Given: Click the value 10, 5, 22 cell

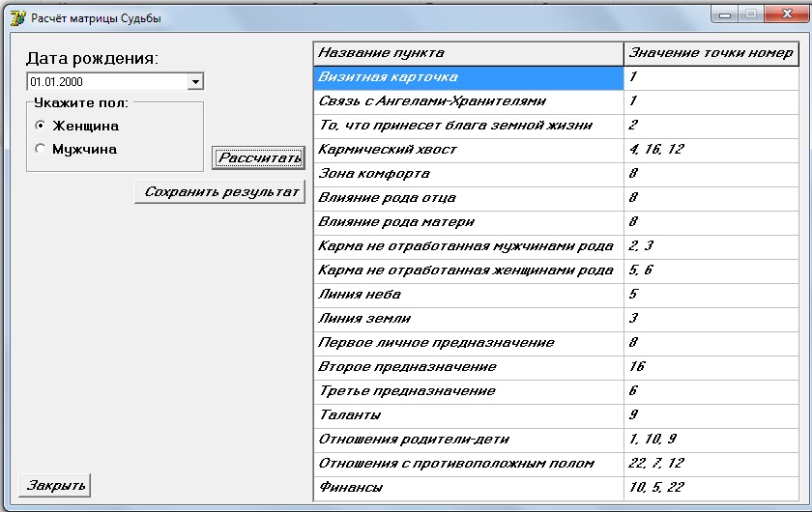Looking at the screenshot, I should (x=711, y=488).
